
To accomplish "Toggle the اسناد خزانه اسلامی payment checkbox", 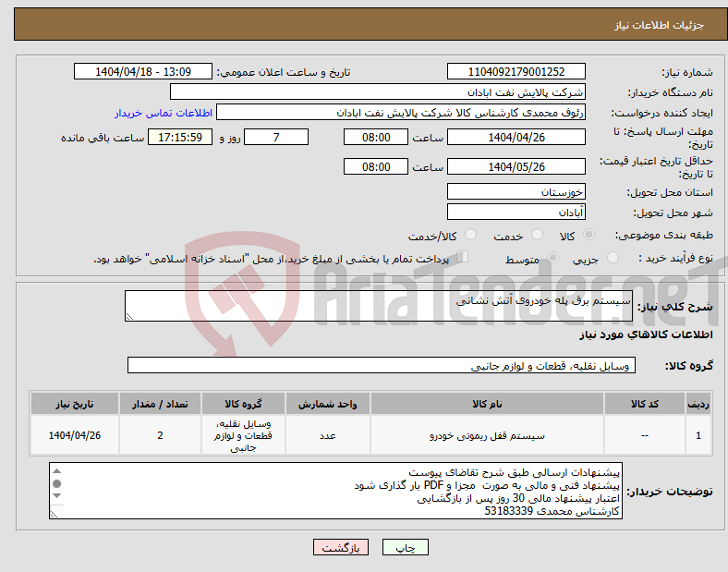I will point(463,257).
